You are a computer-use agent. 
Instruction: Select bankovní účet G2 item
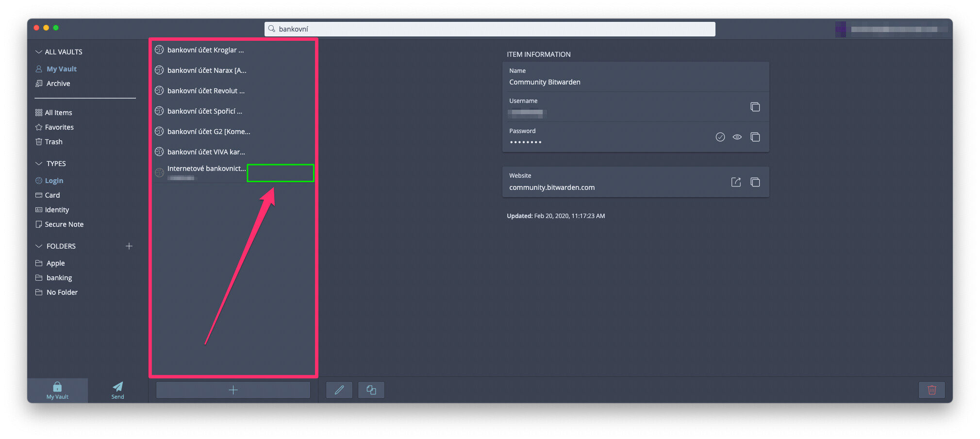pyautogui.click(x=233, y=132)
